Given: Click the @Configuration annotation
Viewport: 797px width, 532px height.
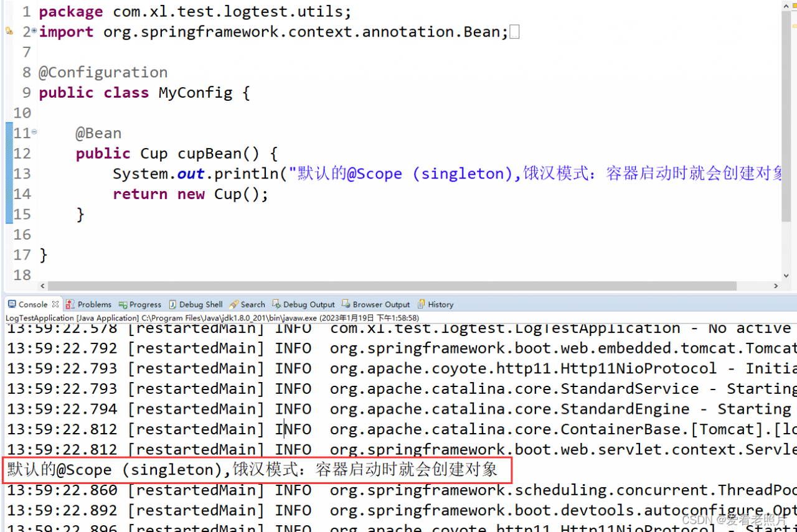Looking at the screenshot, I should 103,72.
